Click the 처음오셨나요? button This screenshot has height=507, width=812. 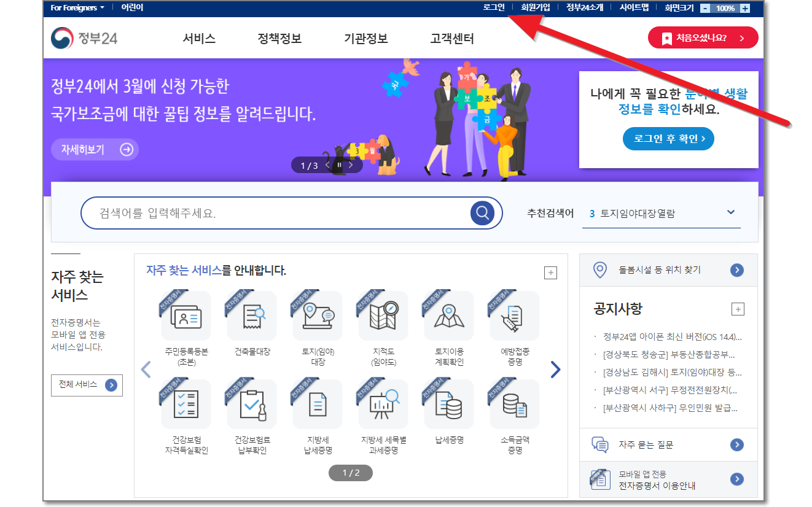[x=703, y=38]
